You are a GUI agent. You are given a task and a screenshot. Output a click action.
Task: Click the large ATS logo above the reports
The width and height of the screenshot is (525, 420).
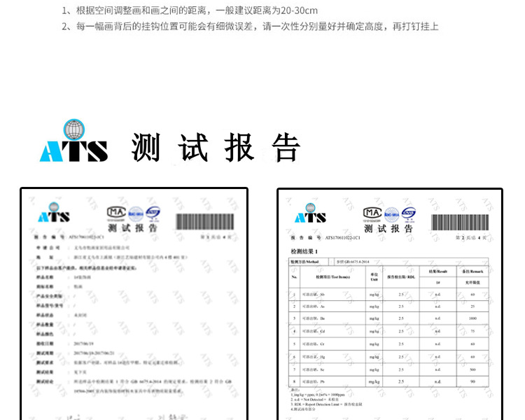pos(73,140)
